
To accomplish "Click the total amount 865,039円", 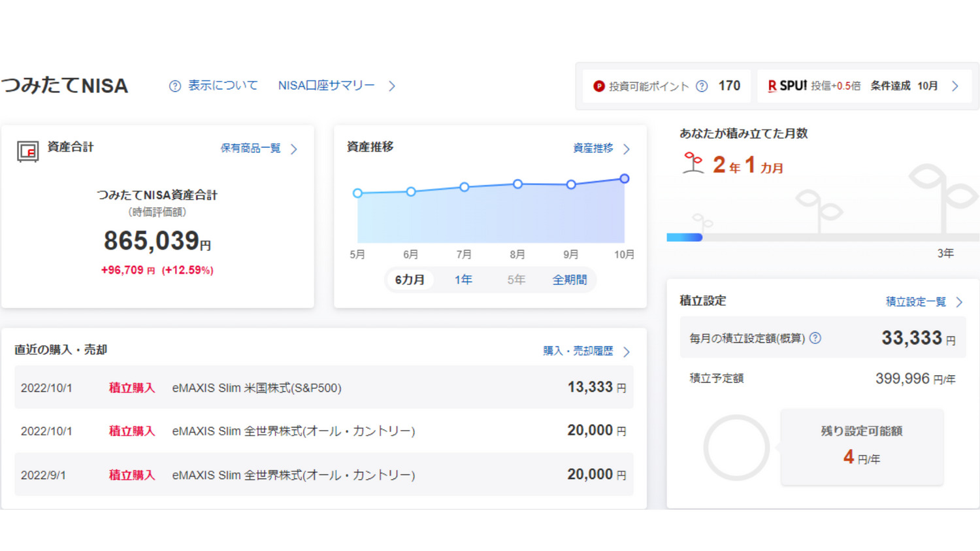I will point(157,241).
